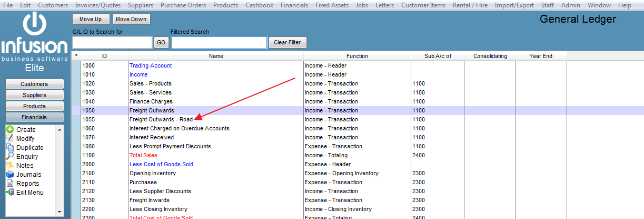
Task: Open the Letters menu
Action: (x=384, y=5)
